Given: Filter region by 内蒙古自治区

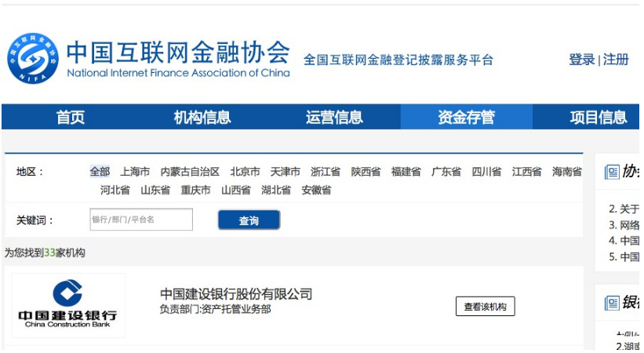Looking at the screenshot, I should 190,171.
